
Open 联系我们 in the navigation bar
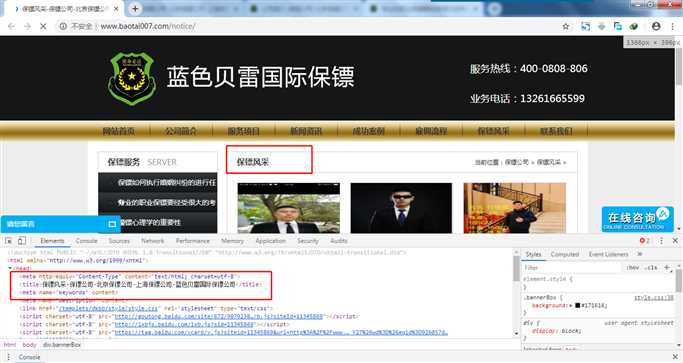(556, 131)
